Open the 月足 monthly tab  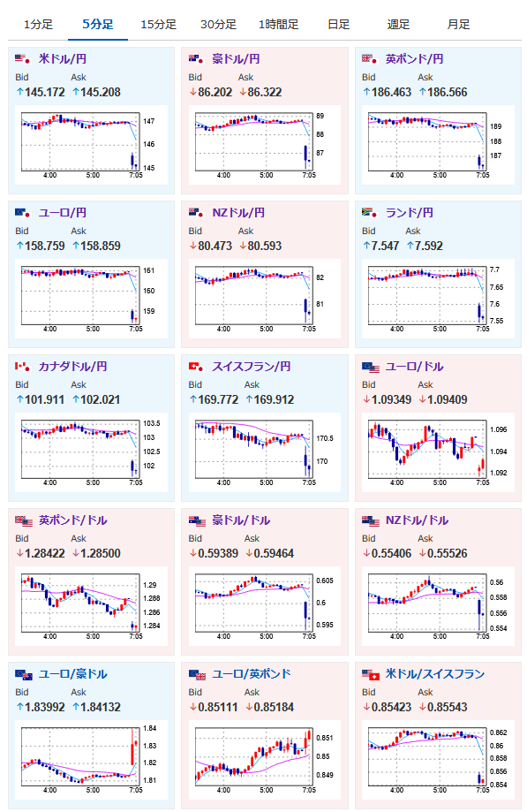(x=458, y=25)
